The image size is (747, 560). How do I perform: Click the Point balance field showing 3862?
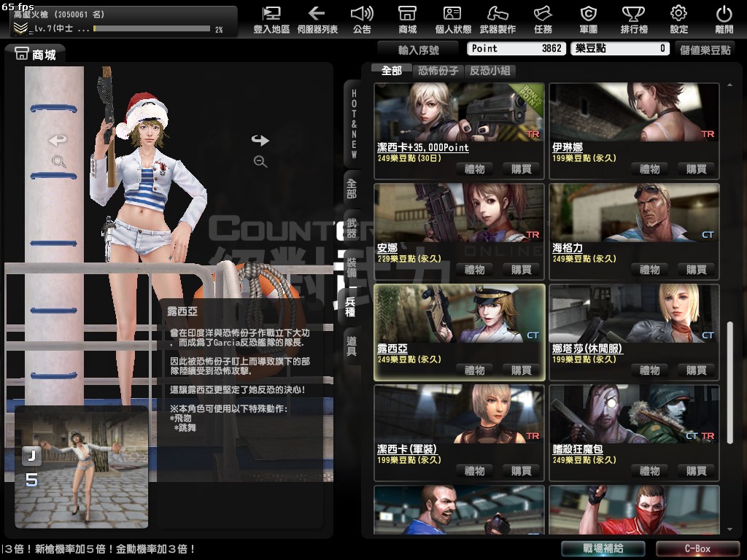click(517, 49)
